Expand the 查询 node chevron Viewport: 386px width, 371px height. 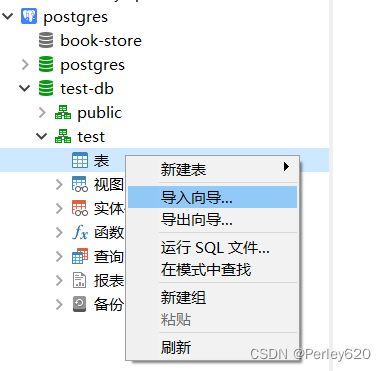pyautogui.click(x=59, y=256)
